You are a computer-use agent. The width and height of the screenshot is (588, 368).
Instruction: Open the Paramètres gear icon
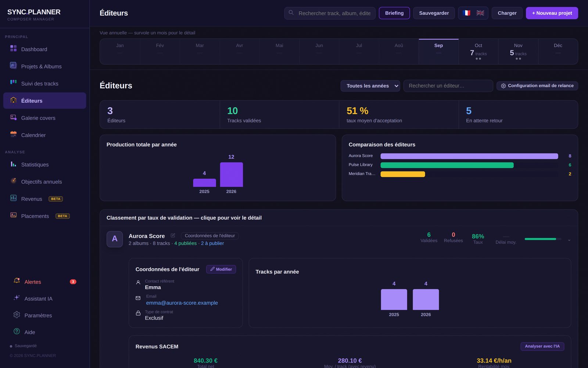click(x=17, y=315)
